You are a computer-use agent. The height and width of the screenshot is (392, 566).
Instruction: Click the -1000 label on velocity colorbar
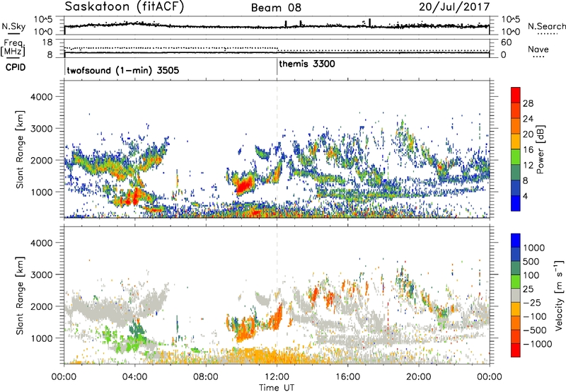point(537,344)
